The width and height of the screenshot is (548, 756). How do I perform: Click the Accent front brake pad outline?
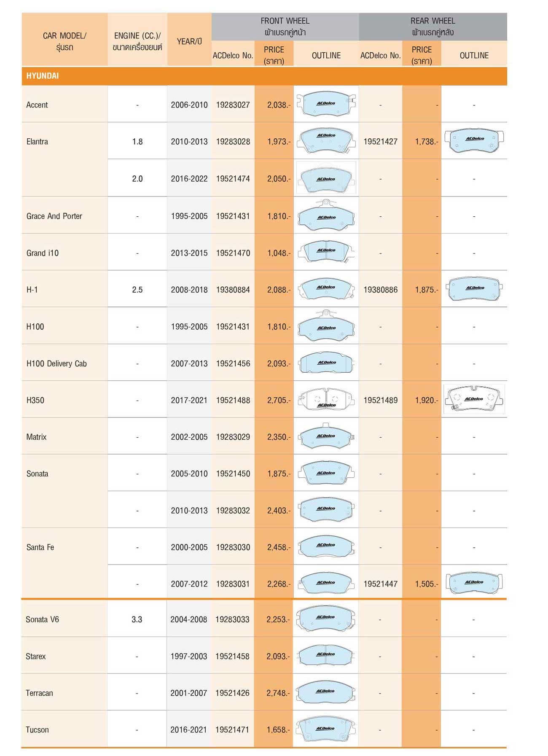tap(326, 104)
